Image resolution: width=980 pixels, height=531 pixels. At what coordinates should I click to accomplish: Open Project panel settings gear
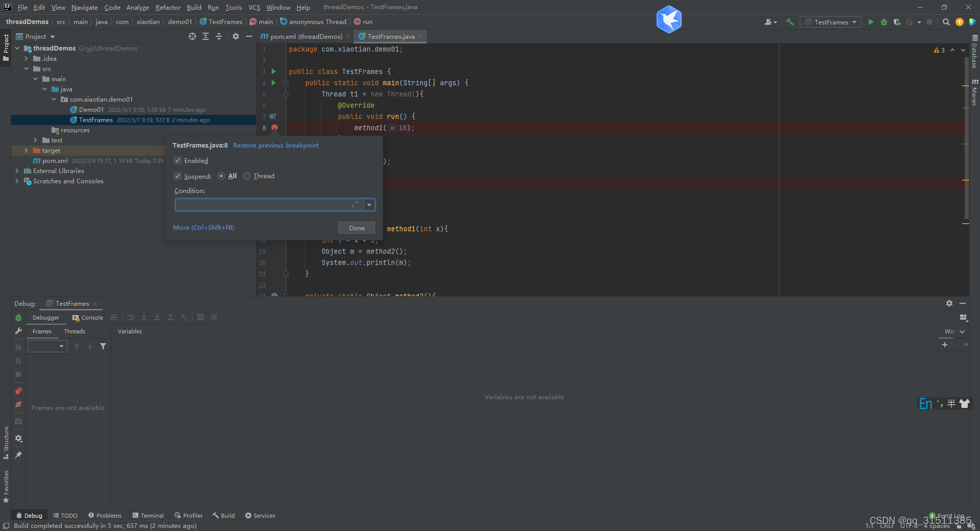click(235, 36)
